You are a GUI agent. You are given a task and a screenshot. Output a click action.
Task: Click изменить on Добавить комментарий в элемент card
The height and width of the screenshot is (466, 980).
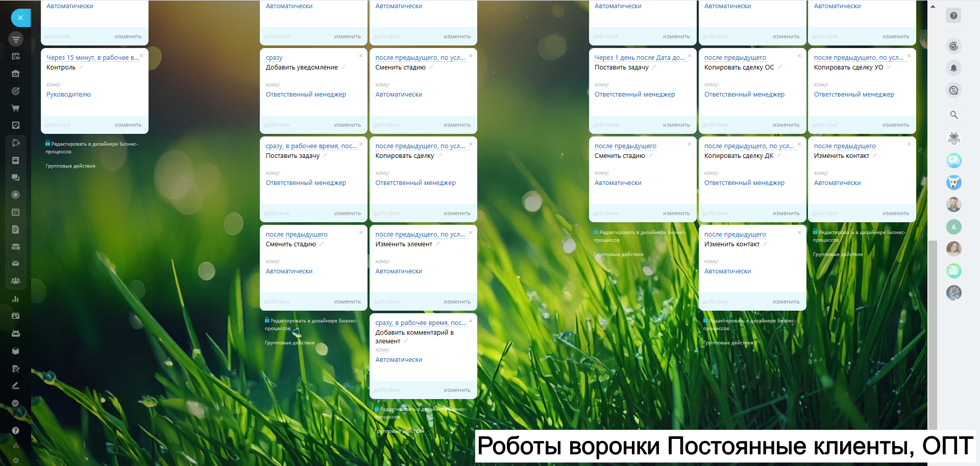tap(457, 390)
